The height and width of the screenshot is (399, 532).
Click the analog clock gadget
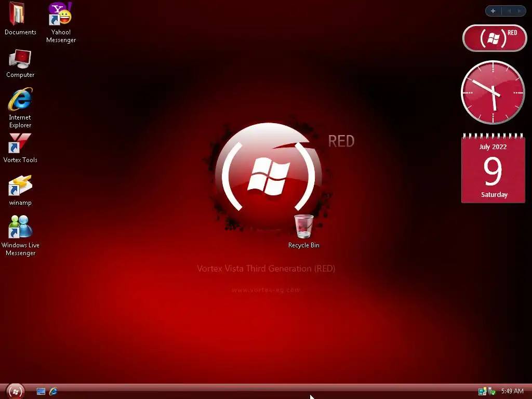pos(493,92)
